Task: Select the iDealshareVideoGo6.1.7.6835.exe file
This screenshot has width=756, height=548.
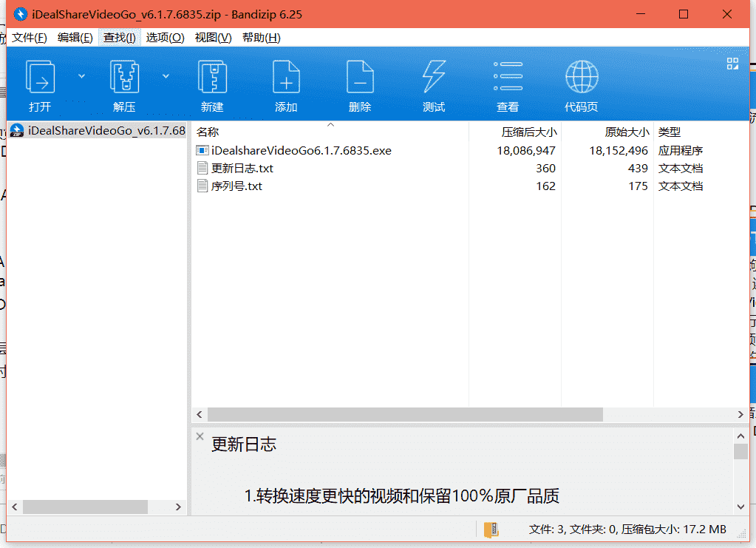Action: point(302,151)
